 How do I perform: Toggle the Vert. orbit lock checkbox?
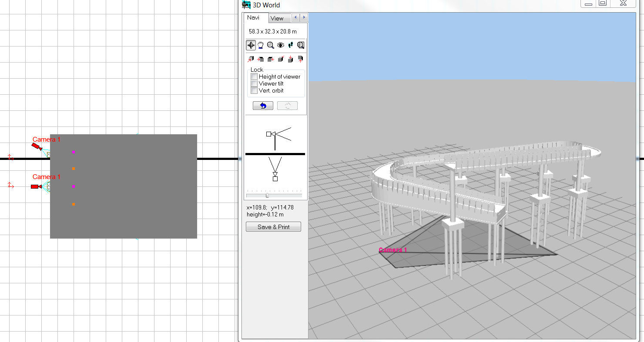(x=254, y=90)
